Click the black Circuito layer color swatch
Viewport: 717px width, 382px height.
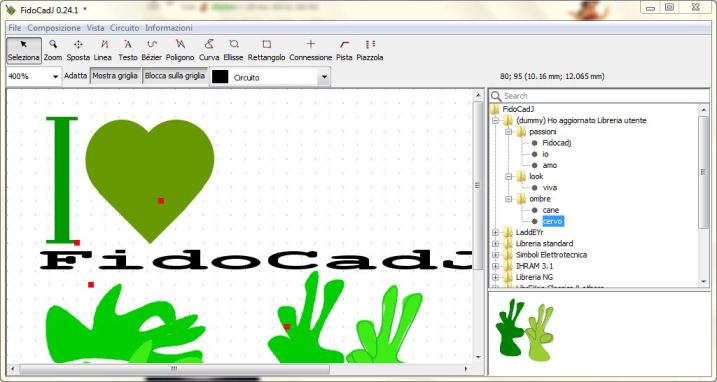[x=220, y=77]
